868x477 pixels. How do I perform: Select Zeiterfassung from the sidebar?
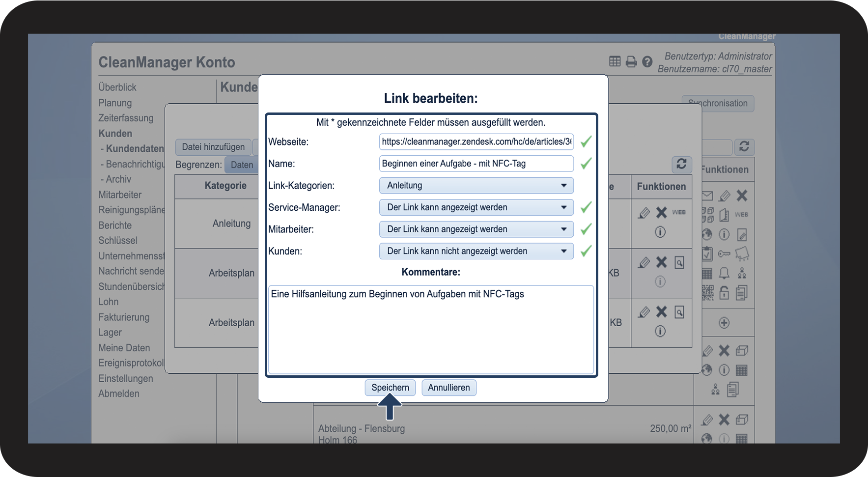(126, 118)
